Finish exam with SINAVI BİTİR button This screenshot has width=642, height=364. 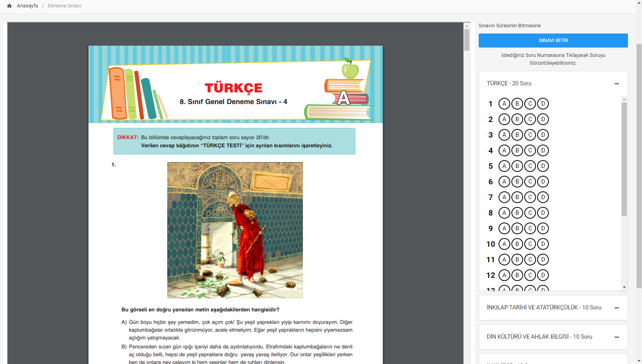point(553,41)
